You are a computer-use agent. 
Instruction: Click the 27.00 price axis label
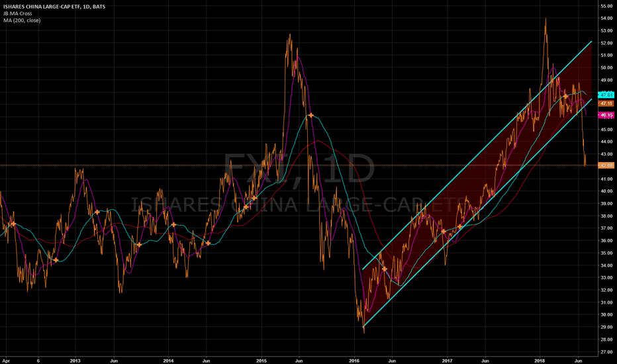click(x=606, y=352)
